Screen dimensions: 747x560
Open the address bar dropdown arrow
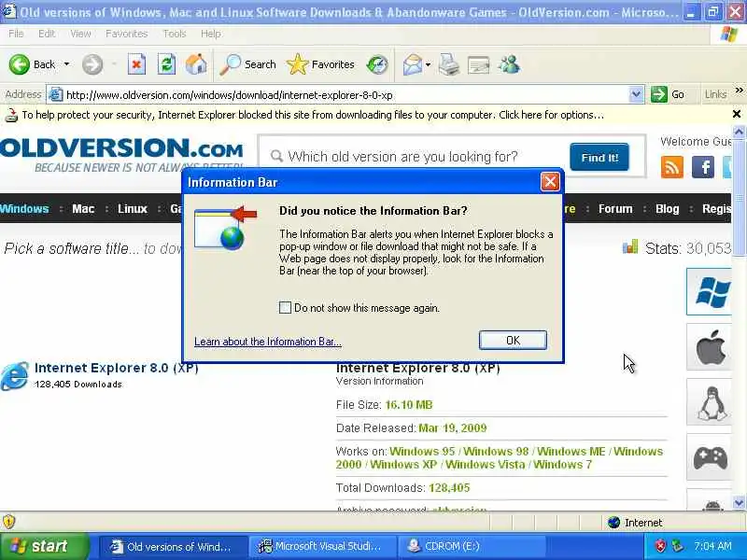click(636, 94)
